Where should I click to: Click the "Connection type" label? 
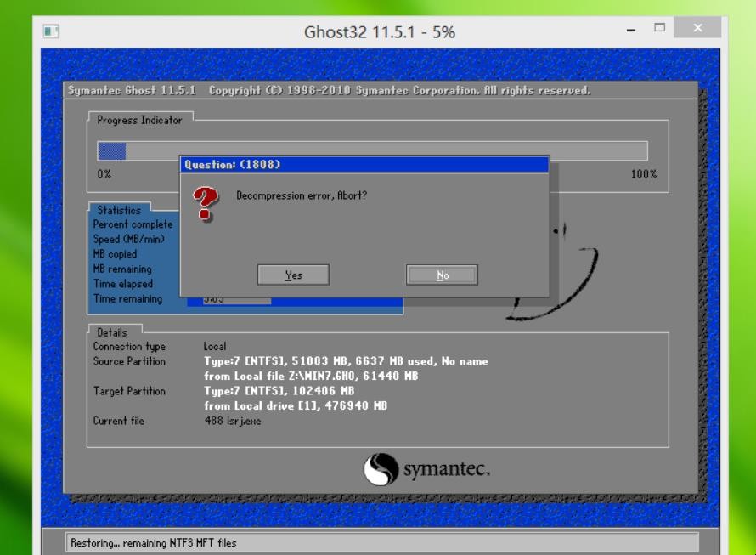point(129,347)
